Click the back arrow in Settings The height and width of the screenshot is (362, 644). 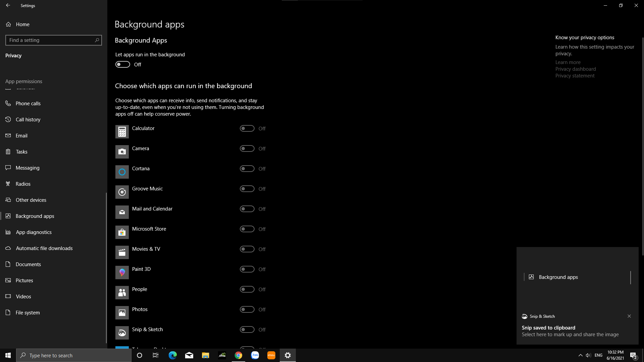click(8, 5)
